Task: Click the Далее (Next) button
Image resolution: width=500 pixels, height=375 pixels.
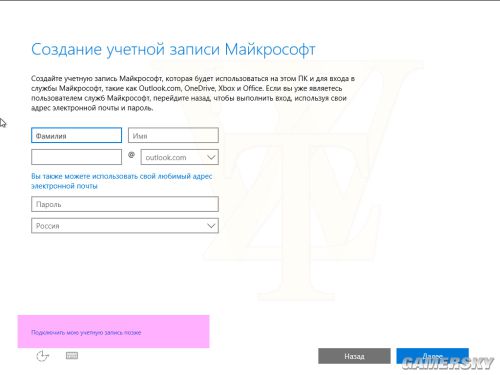Action: pos(433,356)
